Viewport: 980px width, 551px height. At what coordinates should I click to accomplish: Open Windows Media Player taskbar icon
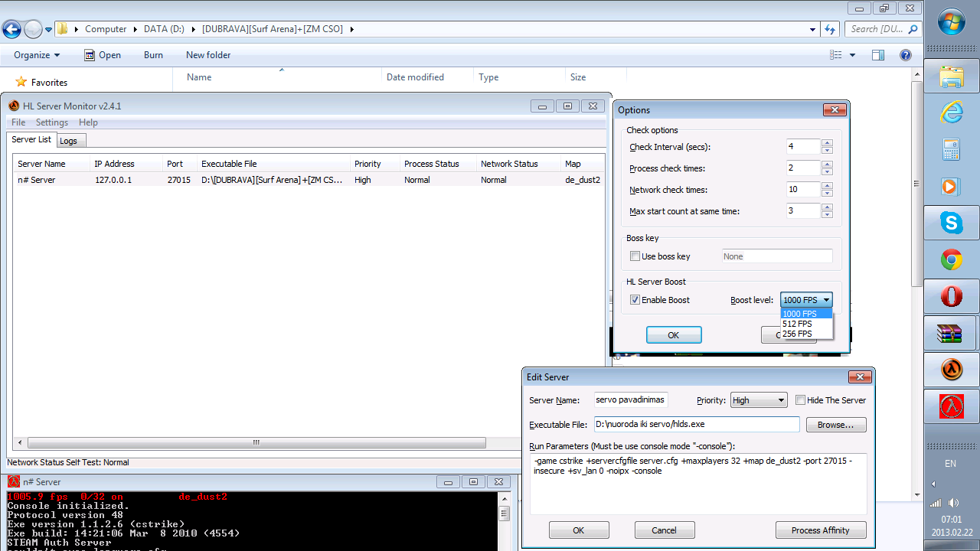click(x=952, y=186)
